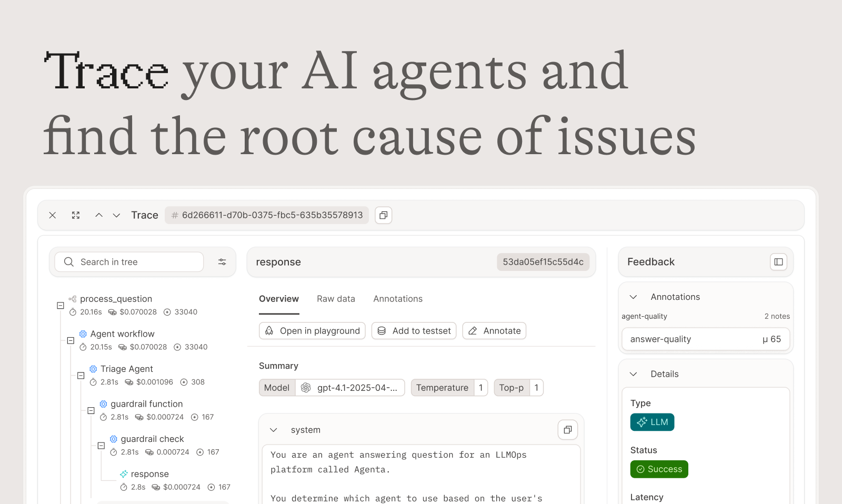The width and height of the screenshot is (842, 504).
Task: Click the rocket icon on Open in playground
Action: (x=269, y=330)
